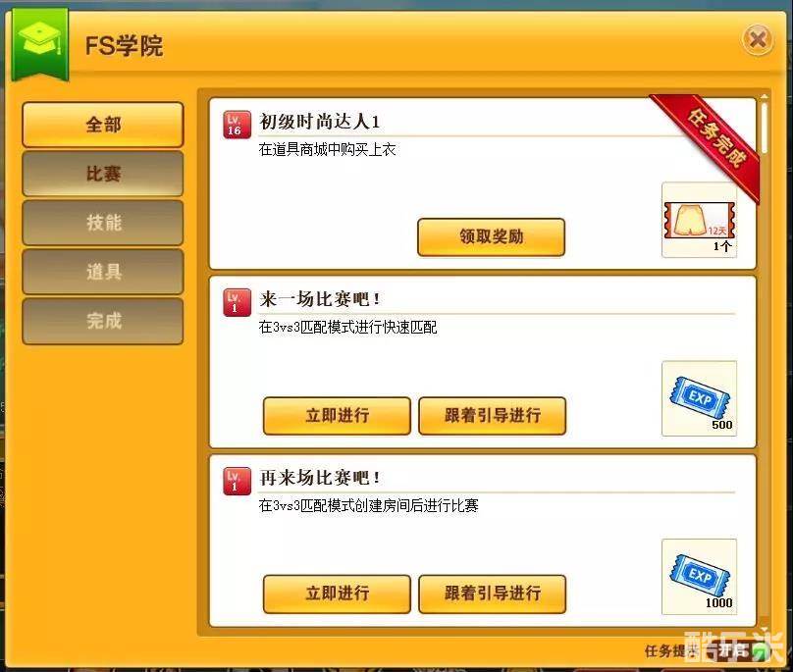The width and height of the screenshot is (793, 672).
Task: Click the 领取奖励 button
Action: [x=491, y=236]
